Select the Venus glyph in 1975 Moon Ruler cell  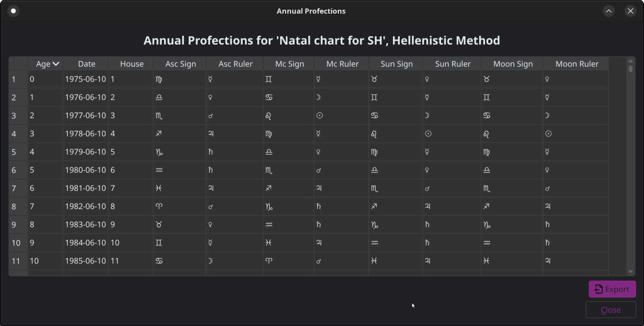click(x=547, y=79)
